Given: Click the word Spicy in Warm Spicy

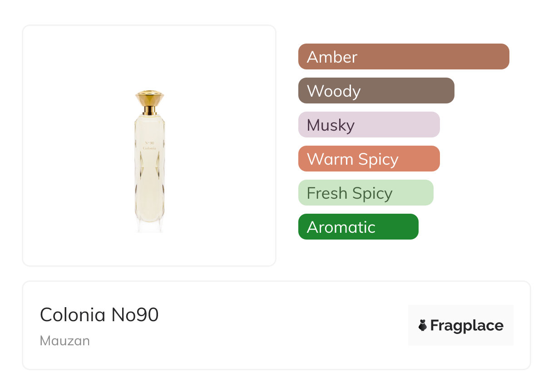Looking at the screenshot, I should click(378, 159).
